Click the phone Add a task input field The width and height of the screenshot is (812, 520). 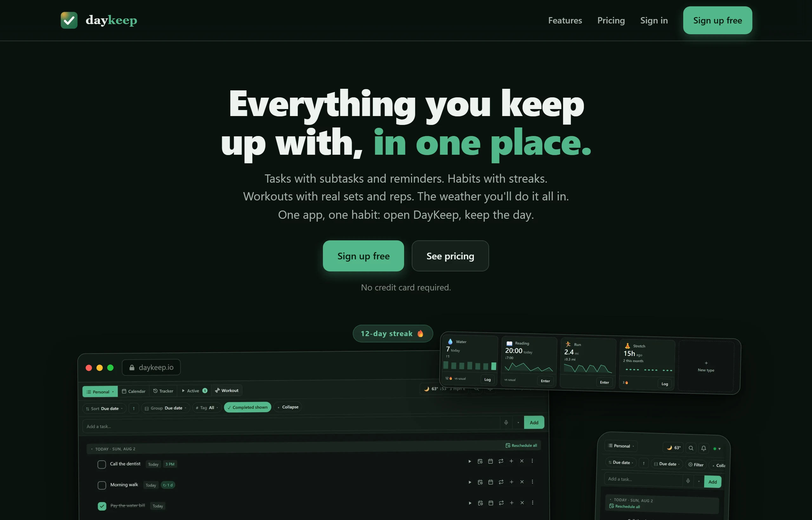tap(644, 479)
